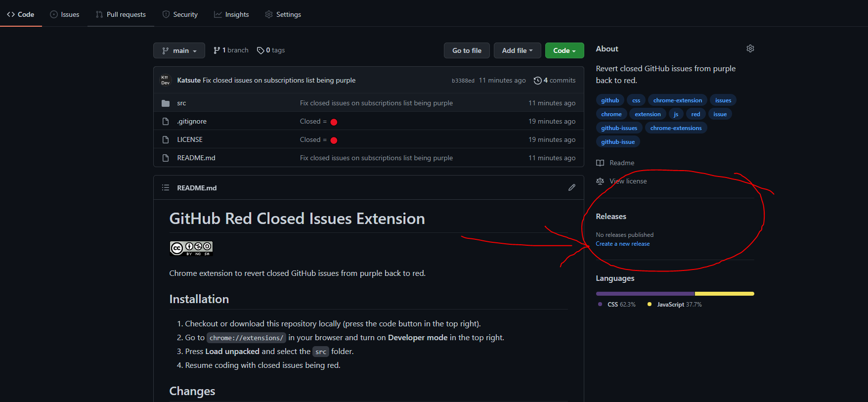Image resolution: width=868 pixels, height=402 pixels.
Task: Click the CSS 62.3% language entry
Action: (x=616, y=305)
